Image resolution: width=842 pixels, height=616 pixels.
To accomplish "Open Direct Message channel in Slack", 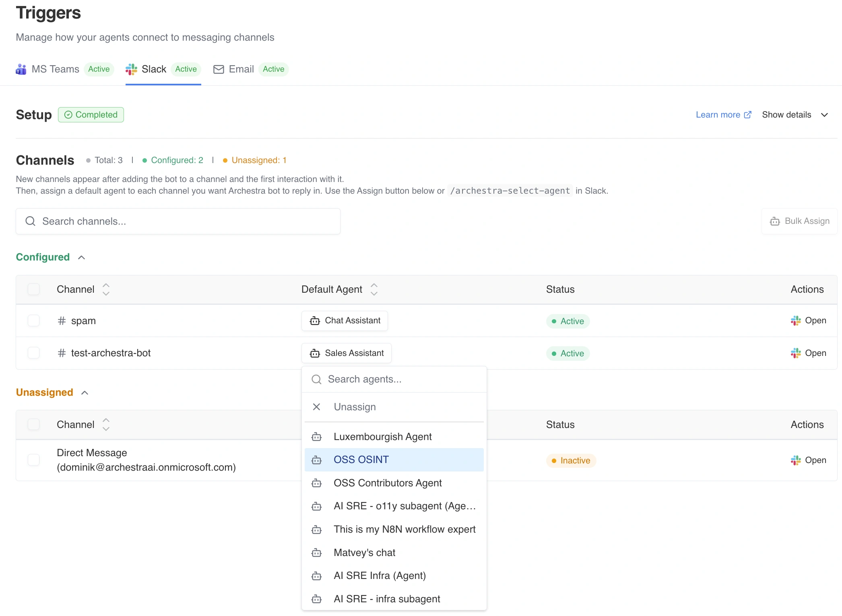I will click(808, 460).
